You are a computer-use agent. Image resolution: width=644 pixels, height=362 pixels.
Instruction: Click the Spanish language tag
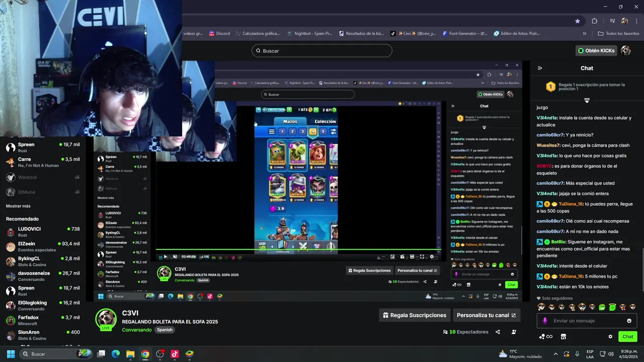tap(165, 330)
